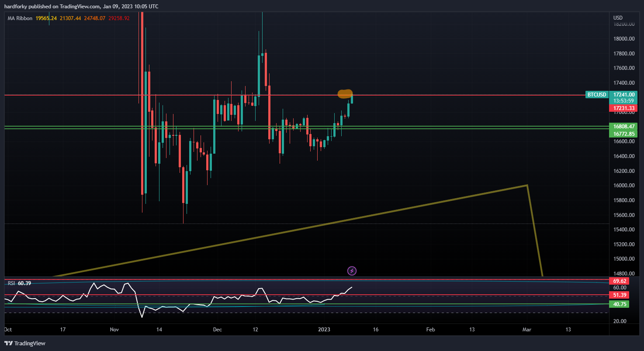Click the RSI middle label 51.39
Viewport: 644px width, 351px height.
[x=620, y=296]
